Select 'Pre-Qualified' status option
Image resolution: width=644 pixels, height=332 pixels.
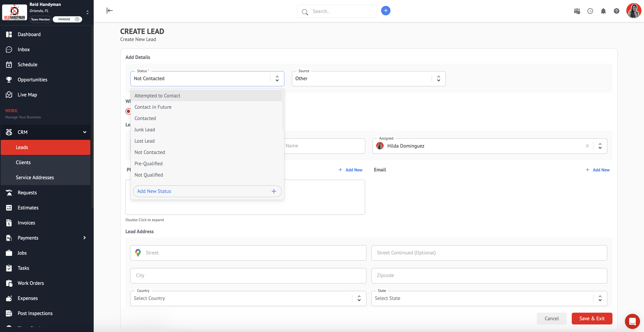coord(148,163)
